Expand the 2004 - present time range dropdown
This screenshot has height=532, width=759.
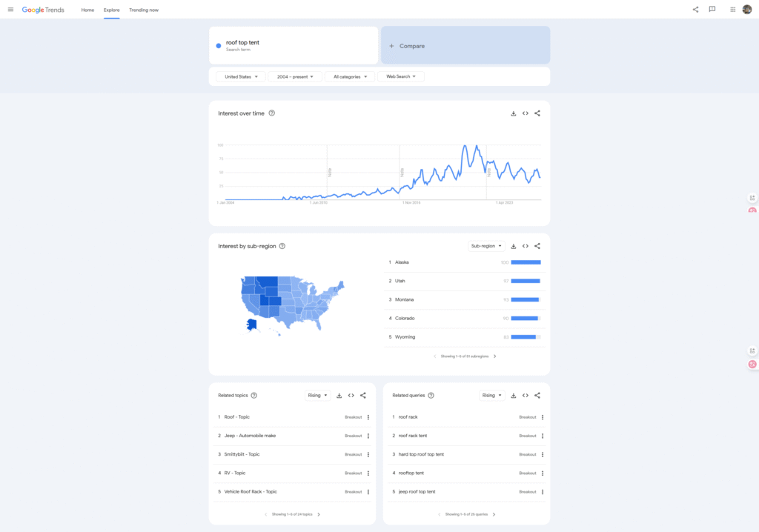coord(295,76)
